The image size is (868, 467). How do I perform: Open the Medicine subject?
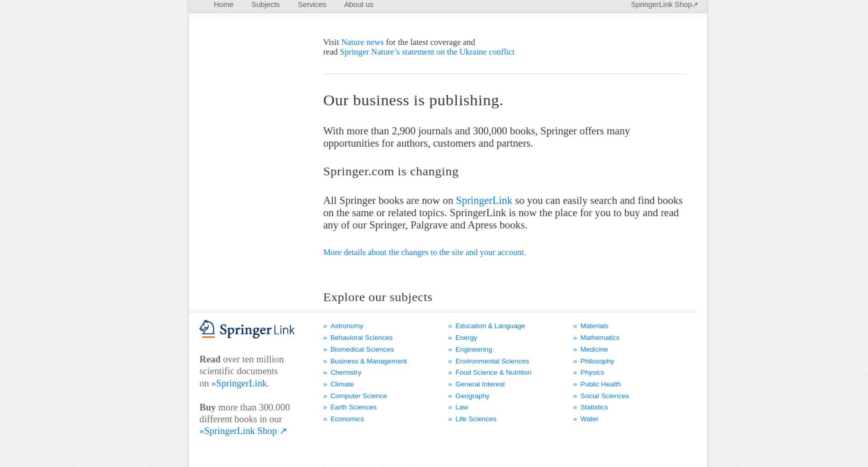(x=594, y=349)
